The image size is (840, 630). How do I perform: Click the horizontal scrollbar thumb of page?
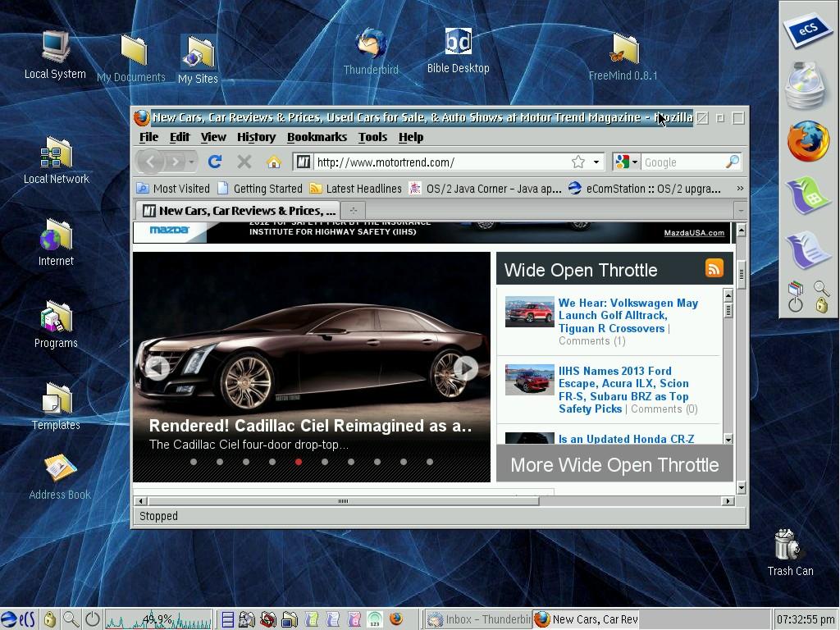[344, 501]
